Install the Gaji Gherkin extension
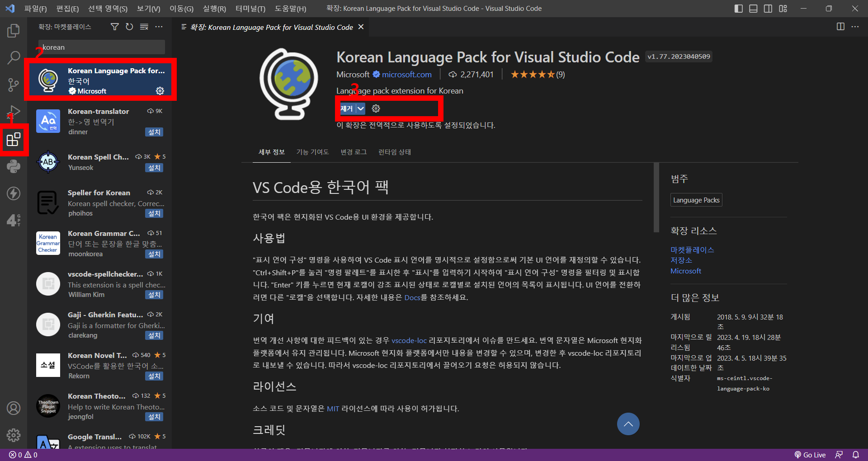868x461 pixels. (x=154, y=335)
